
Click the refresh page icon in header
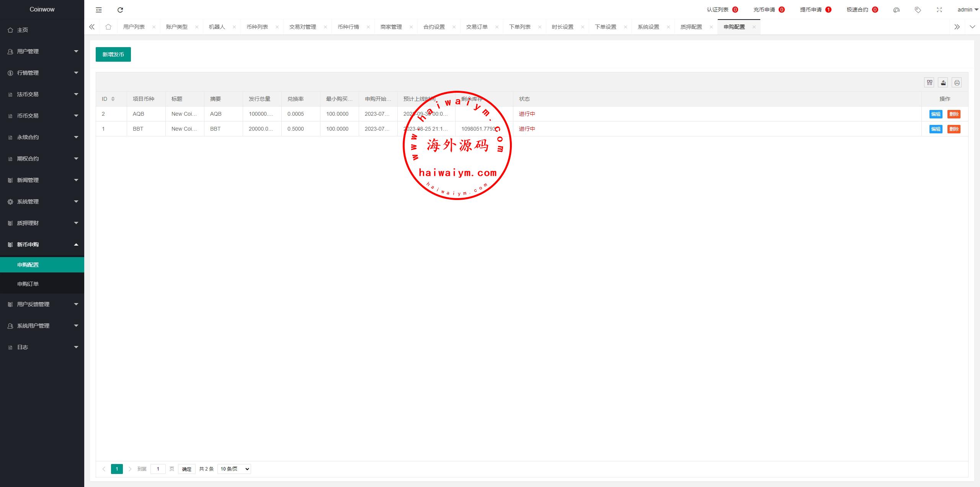[x=120, y=10]
